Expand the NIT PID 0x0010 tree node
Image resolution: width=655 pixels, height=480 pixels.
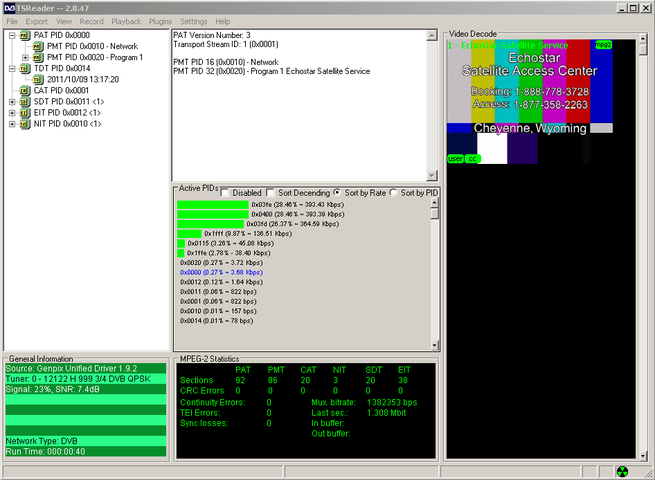[x=12, y=124]
